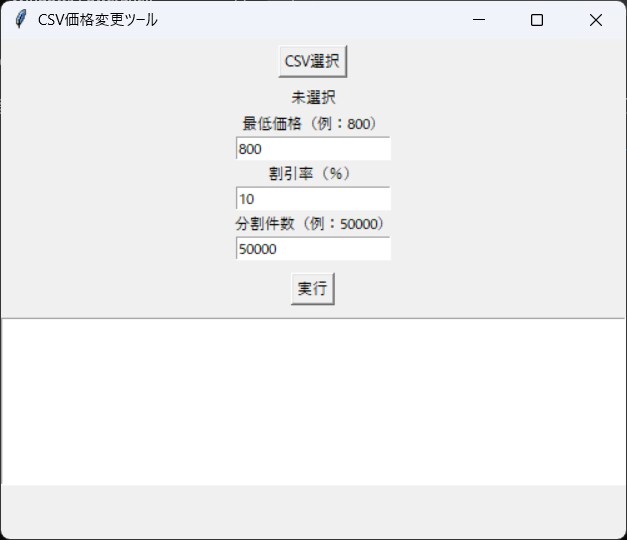Maximize the CSV価格変更ツール window

click(537, 20)
